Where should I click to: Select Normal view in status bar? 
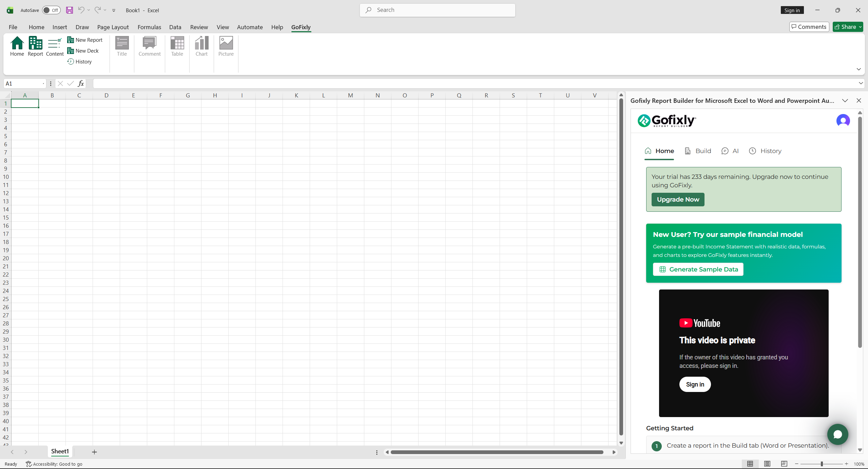click(x=750, y=464)
